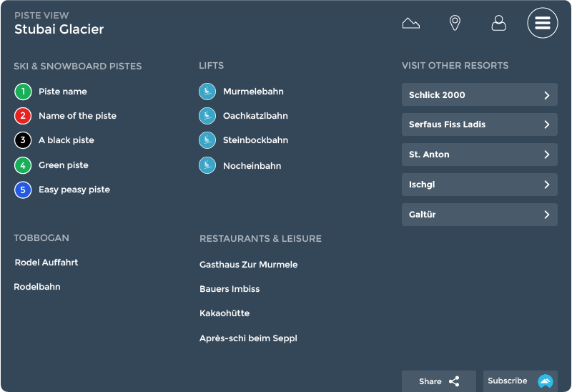Click the Subscribe button label

pyautogui.click(x=508, y=381)
